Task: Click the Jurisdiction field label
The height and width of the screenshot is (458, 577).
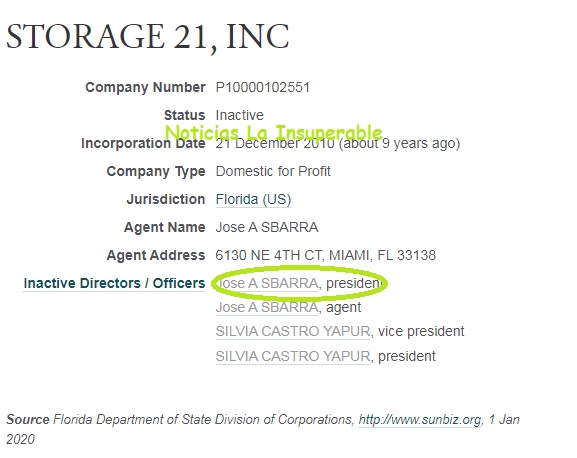Action: click(x=166, y=199)
